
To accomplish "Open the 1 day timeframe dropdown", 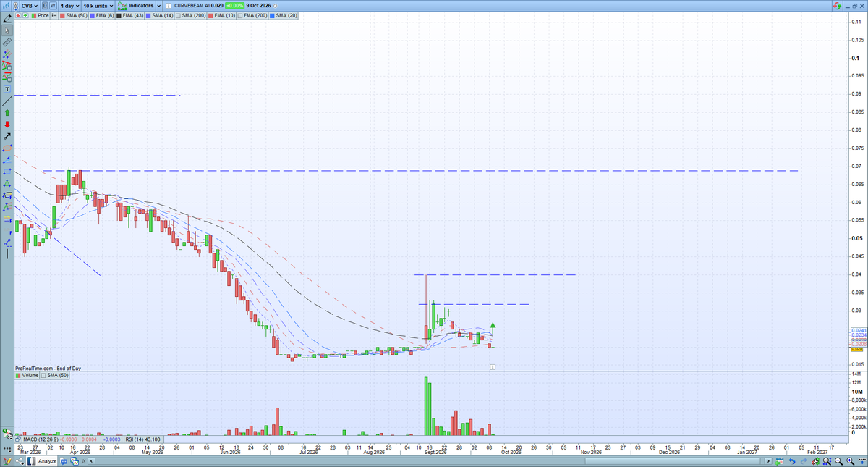I will [70, 6].
